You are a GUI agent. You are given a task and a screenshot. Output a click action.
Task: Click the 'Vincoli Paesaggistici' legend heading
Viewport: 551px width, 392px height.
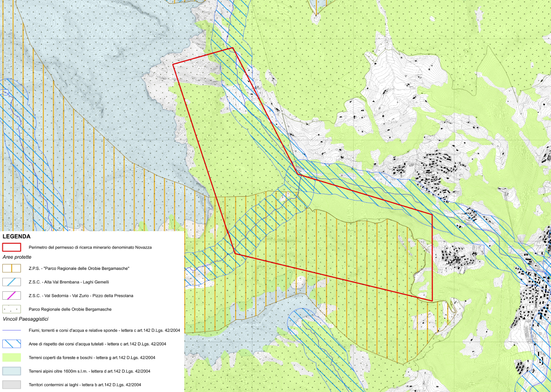pyautogui.click(x=26, y=319)
